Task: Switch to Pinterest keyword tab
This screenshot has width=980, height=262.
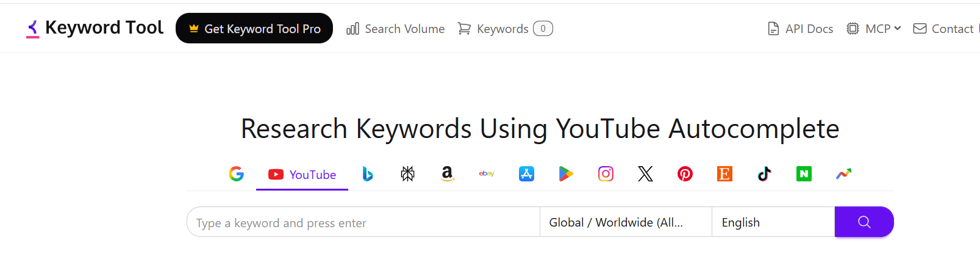Action: [x=685, y=174]
